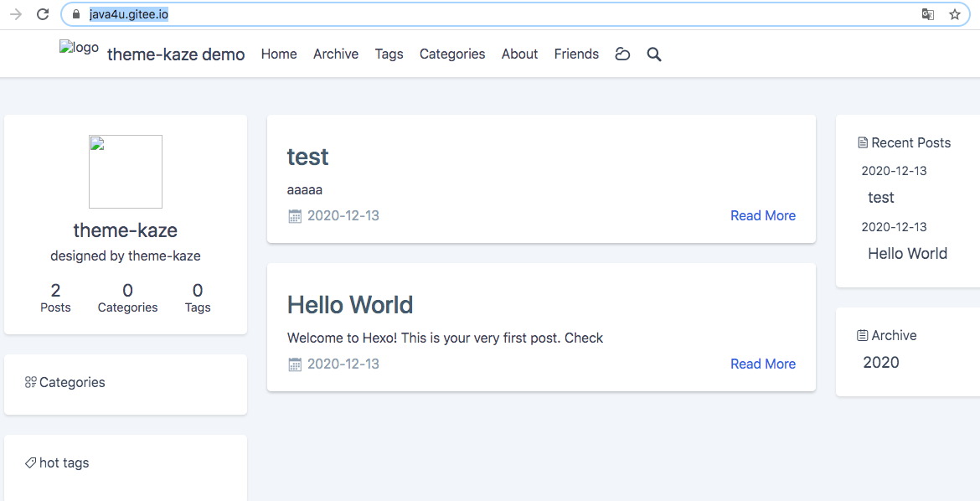Click the site logo image

point(79,49)
